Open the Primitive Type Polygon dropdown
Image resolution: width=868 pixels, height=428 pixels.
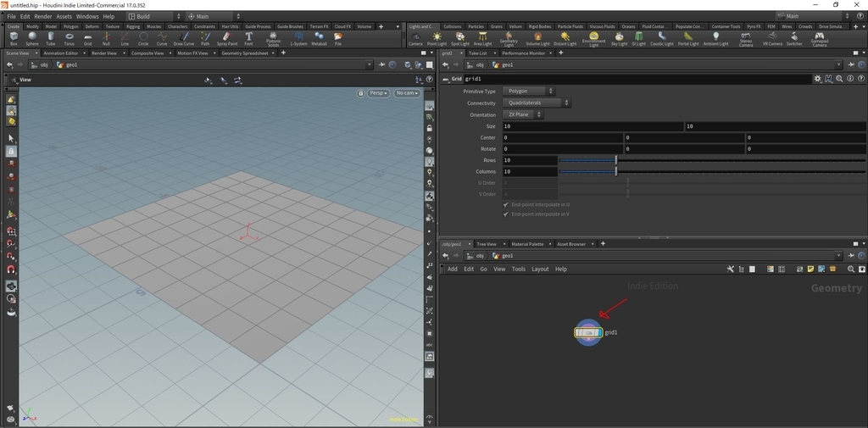(529, 92)
